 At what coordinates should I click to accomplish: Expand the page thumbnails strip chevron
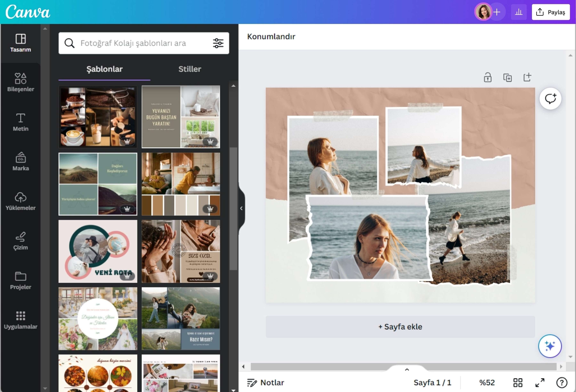pyautogui.click(x=407, y=369)
